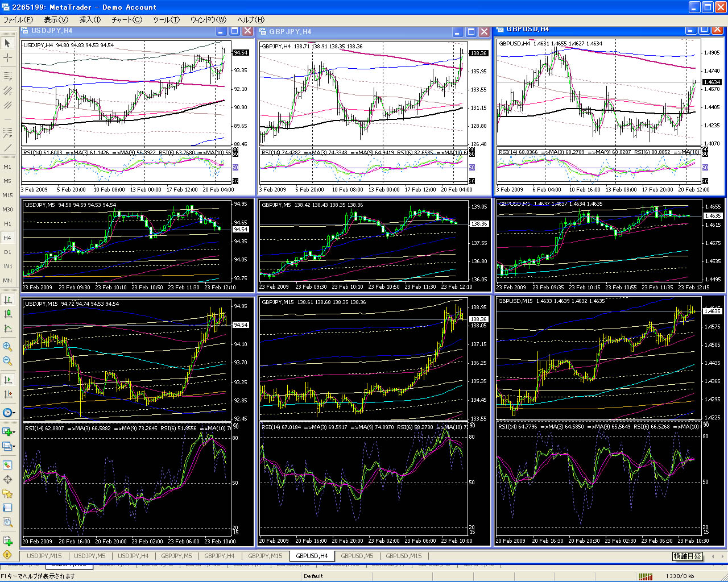The image size is (728, 582).
Task: Click the zoom in magnifier icon
Action: (x=7, y=347)
